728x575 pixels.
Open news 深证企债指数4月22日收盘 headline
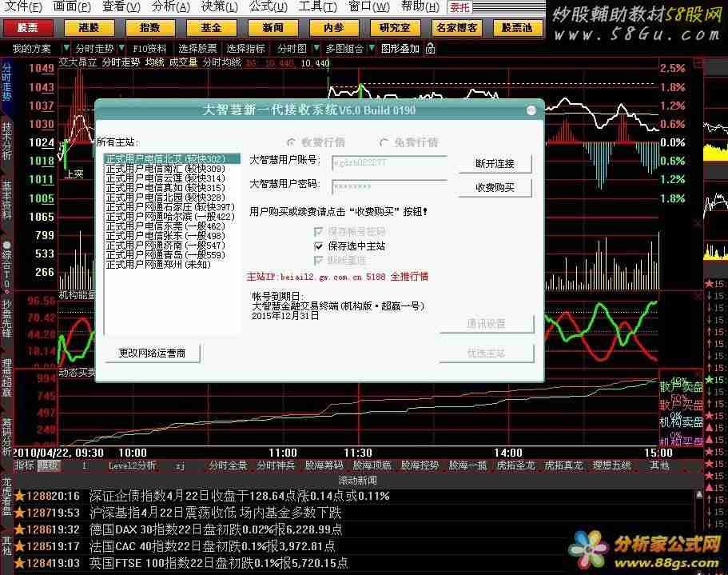(x=239, y=496)
